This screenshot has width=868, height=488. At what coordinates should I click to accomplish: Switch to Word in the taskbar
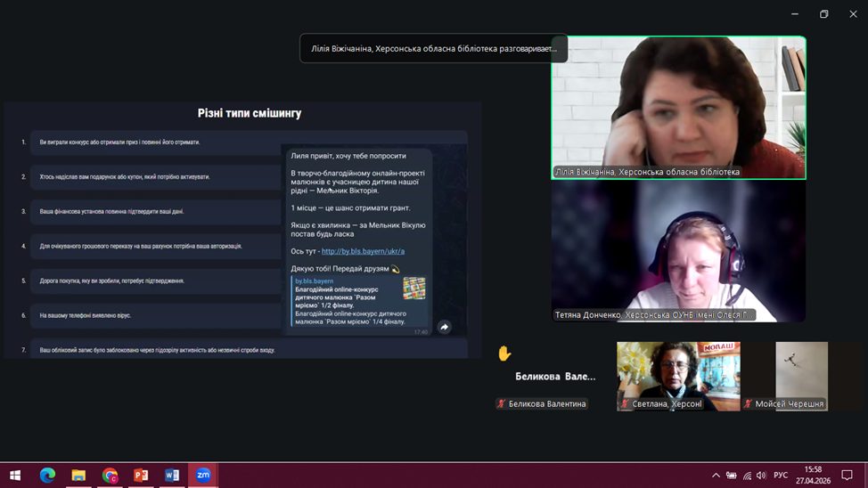point(172,475)
